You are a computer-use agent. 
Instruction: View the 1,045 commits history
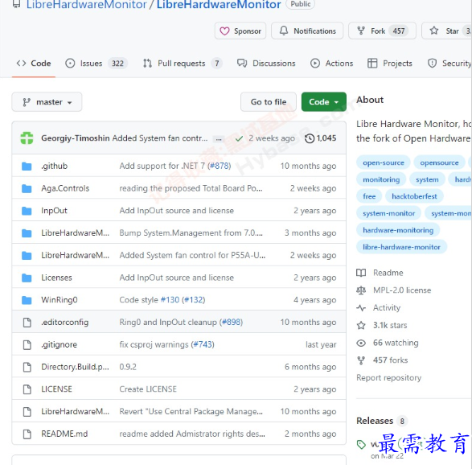click(320, 138)
